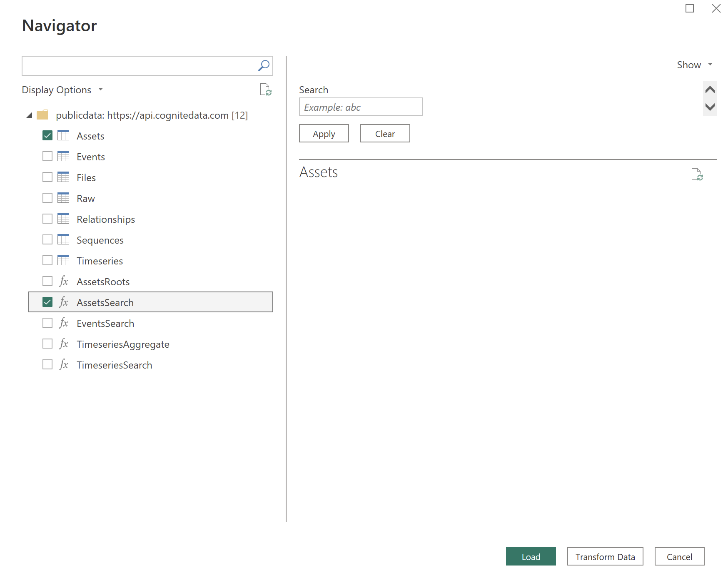Screen dimensions: 728x578
Task: Uncheck the Assets checkbox
Action: click(x=47, y=135)
